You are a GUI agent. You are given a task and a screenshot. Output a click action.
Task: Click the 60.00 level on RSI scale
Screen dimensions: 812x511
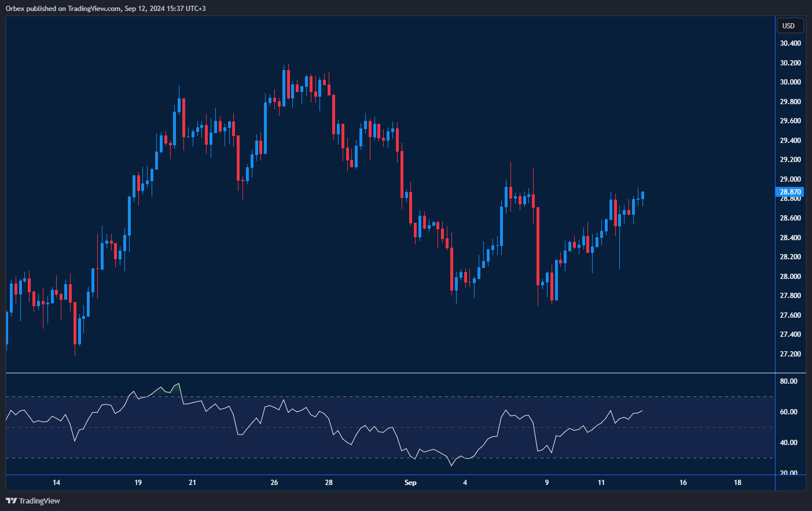(x=788, y=412)
